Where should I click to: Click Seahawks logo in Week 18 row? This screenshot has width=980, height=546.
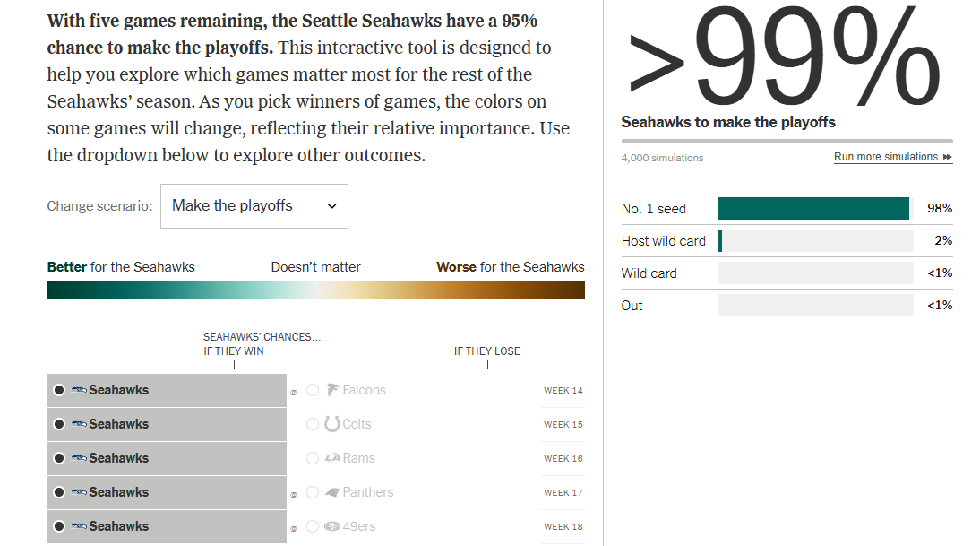79,526
